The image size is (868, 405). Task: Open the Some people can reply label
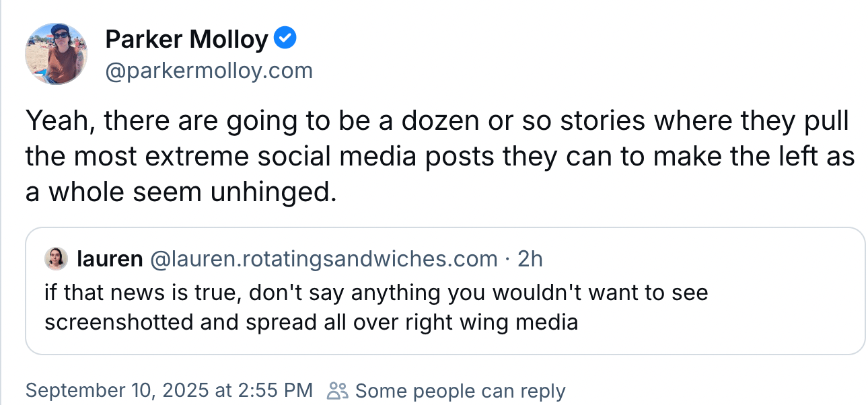pyautogui.click(x=460, y=391)
